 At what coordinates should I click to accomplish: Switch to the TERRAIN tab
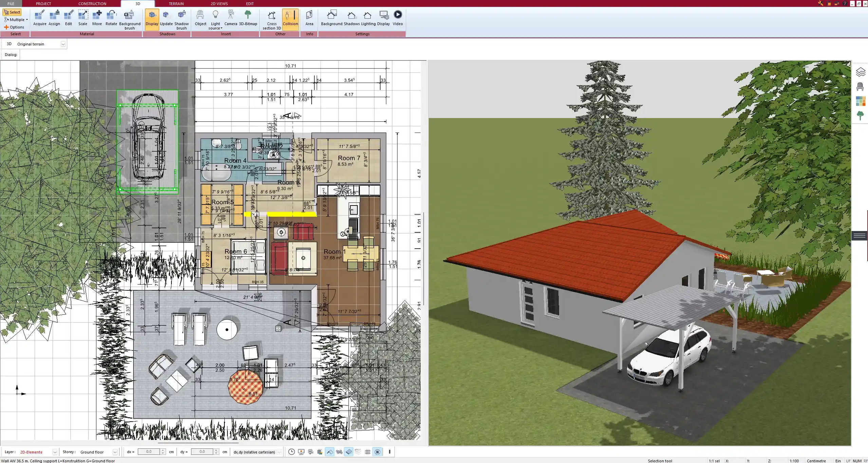(176, 3)
